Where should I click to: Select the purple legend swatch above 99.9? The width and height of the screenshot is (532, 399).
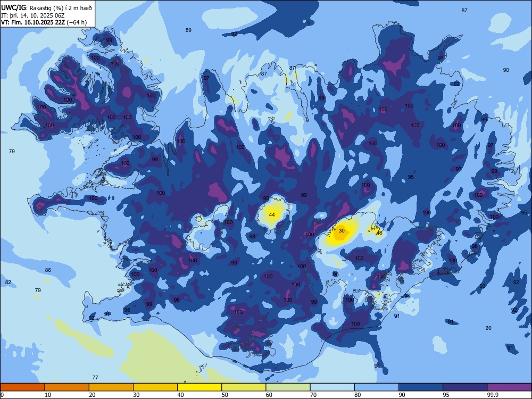509,387
